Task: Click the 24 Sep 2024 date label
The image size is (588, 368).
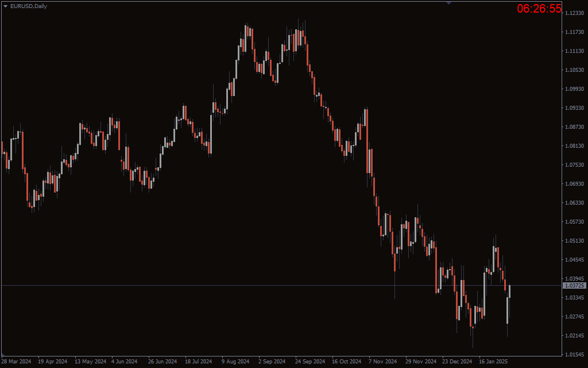Action: click(x=310, y=362)
